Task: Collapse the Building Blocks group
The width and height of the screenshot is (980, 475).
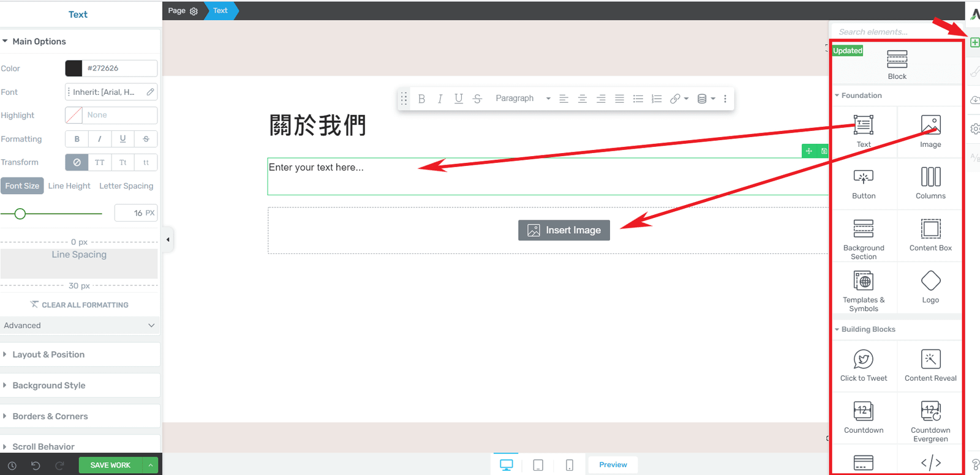Action: [x=865, y=329]
